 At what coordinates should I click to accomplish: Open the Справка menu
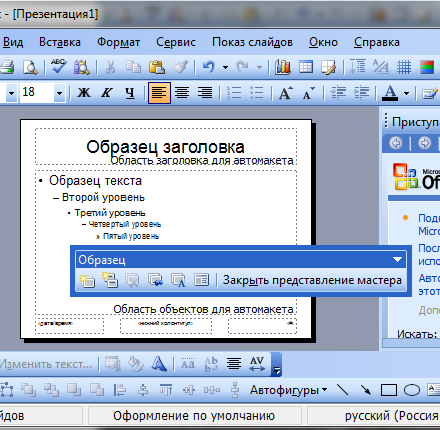(377, 42)
